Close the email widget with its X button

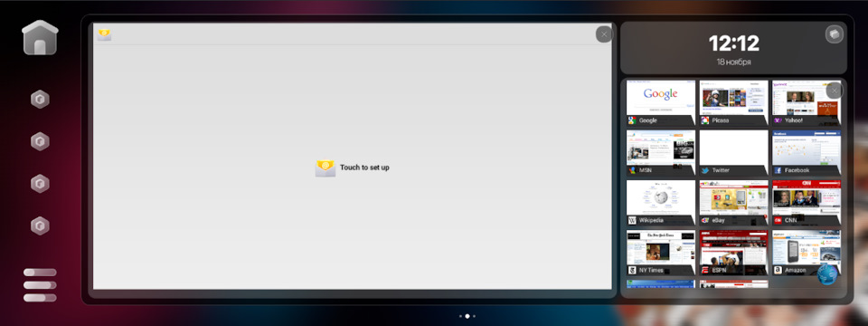coord(604,34)
